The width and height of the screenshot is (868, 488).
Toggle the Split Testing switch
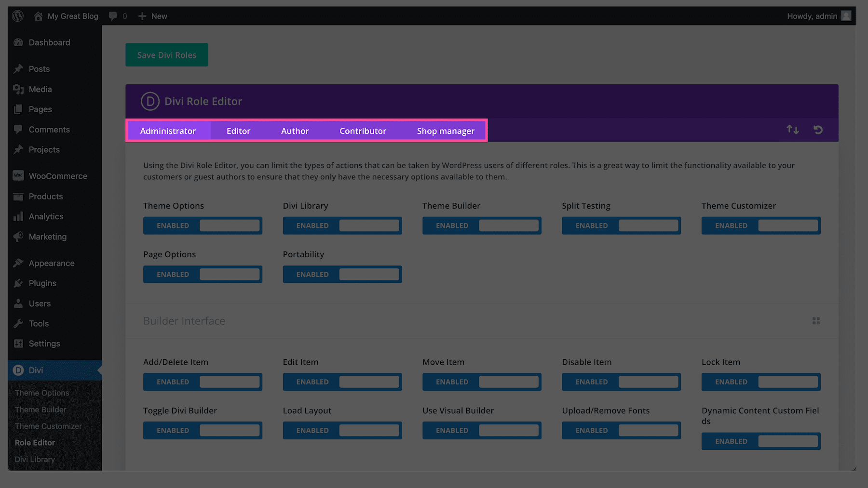(621, 225)
